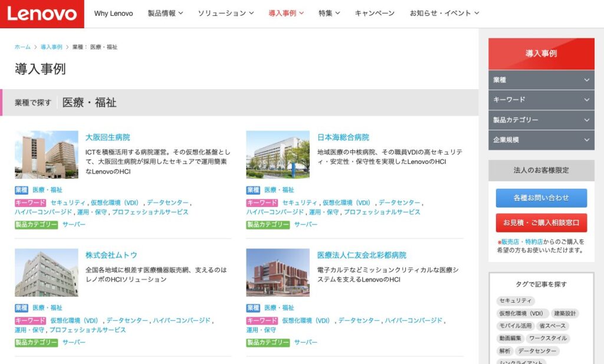Screen dimensions: 604x364
Task: Expand the キーワード sidebar filter
Action: pos(541,100)
